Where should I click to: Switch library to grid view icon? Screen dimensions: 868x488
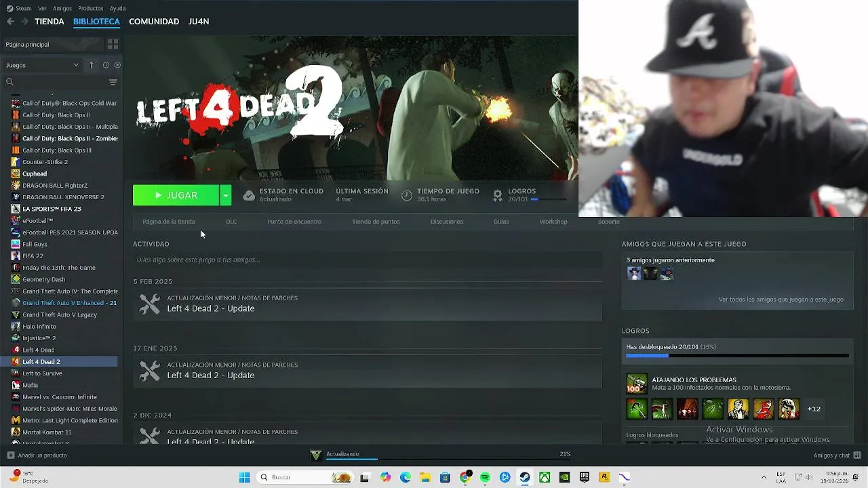[x=113, y=44]
